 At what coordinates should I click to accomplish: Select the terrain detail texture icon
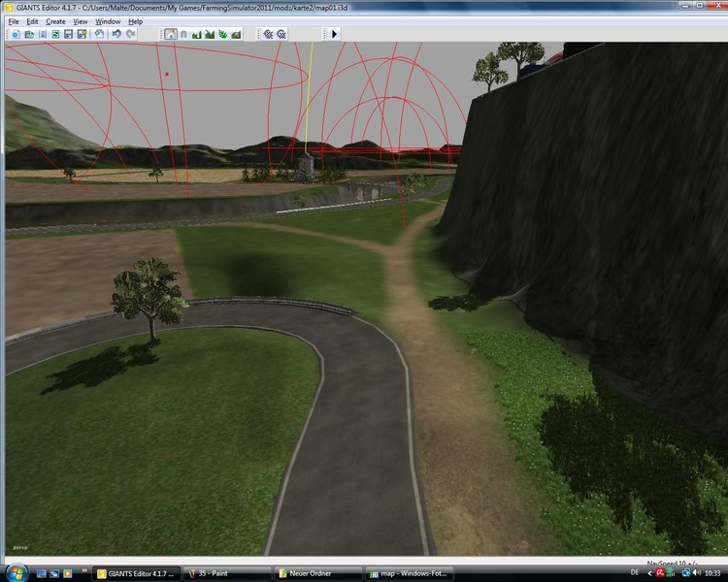(236, 34)
